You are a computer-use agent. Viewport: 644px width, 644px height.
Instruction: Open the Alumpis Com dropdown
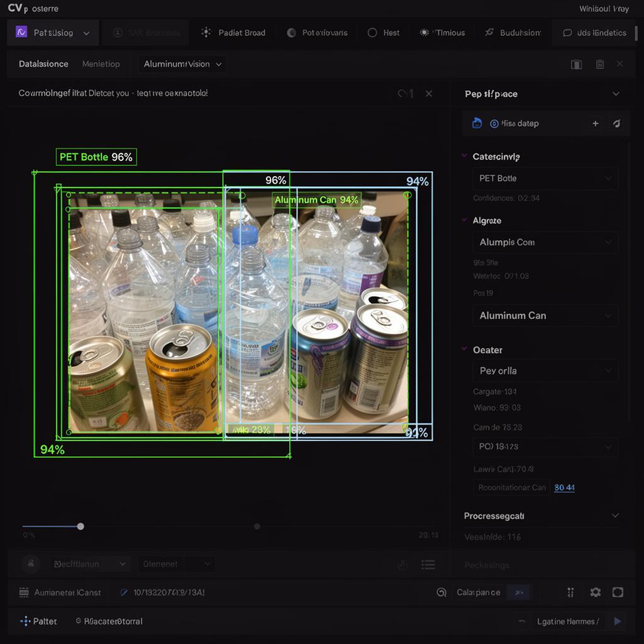tap(545, 242)
